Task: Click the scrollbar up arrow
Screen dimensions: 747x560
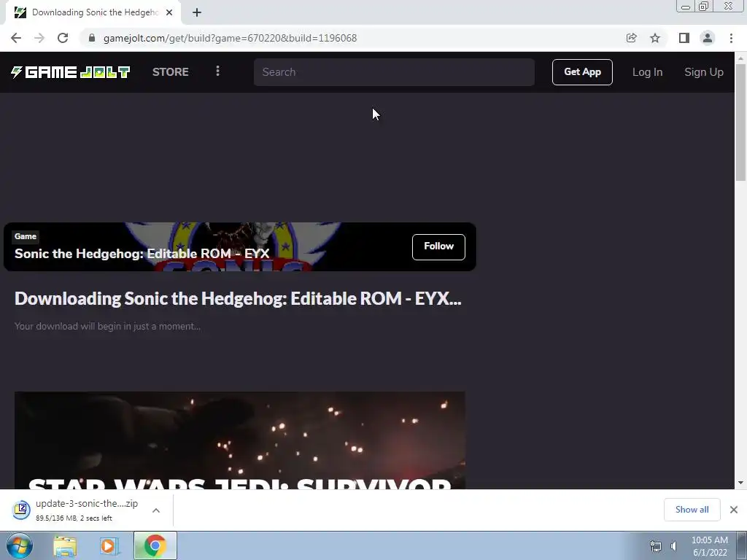Action: pyautogui.click(x=740, y=58)
